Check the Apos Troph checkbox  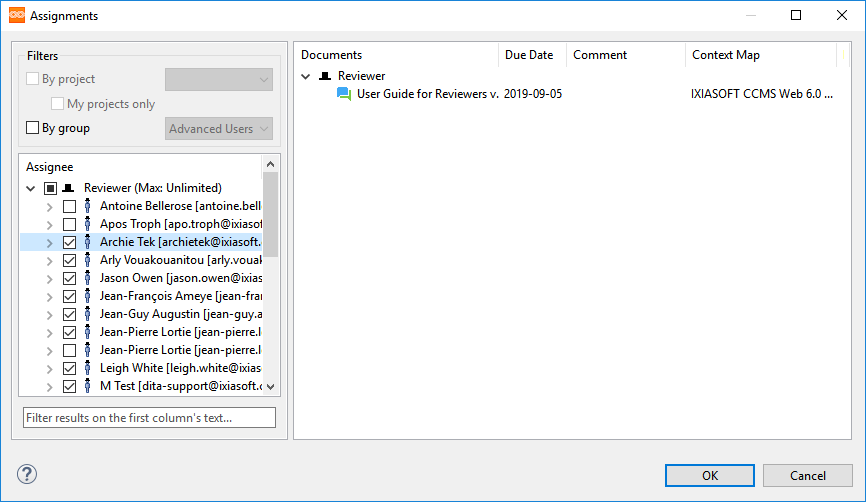tap(69, 224)
